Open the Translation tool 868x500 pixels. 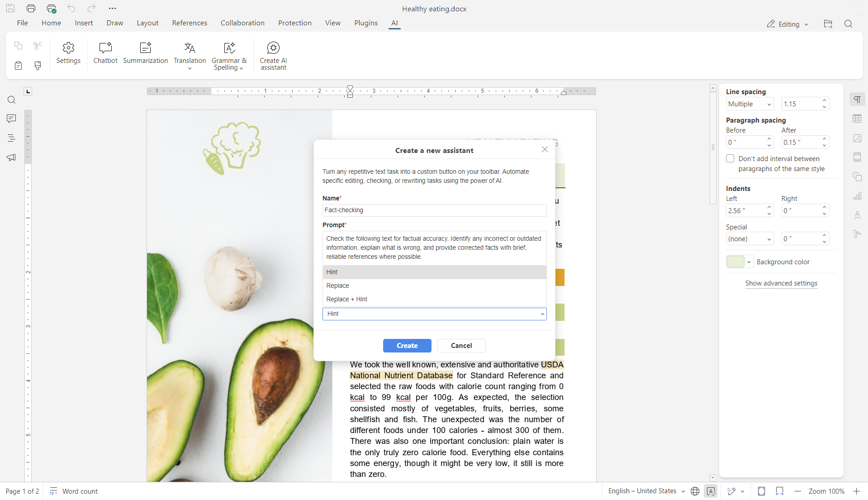click(x=190, y=54)
